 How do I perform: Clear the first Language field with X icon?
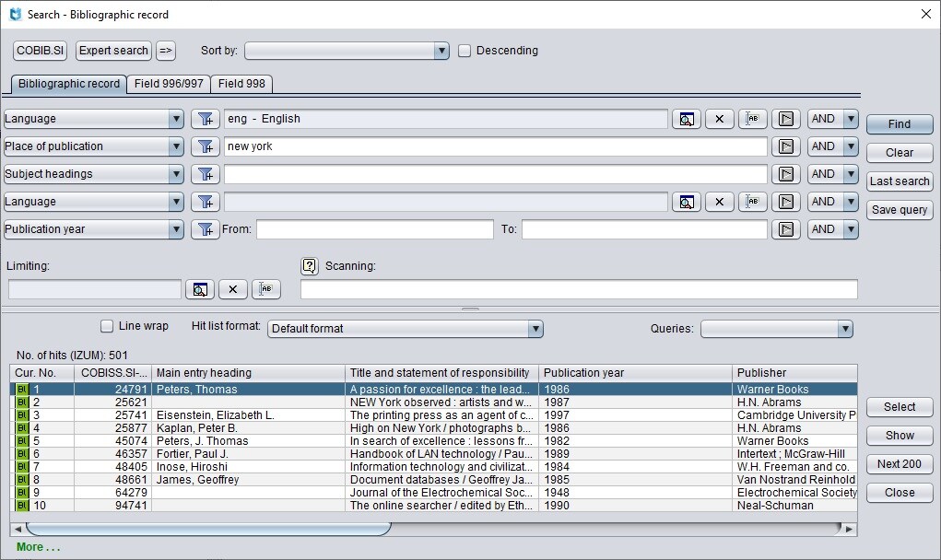click(x=719, y=119)
